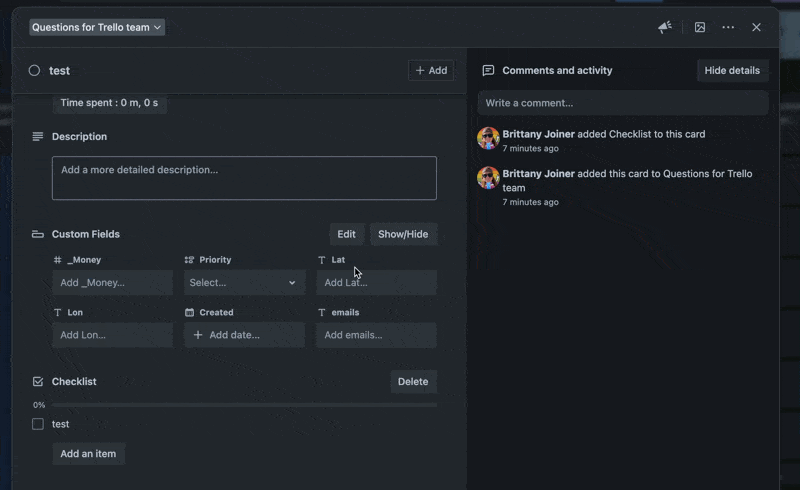Viewport: 800px width, 490px height.
Task: Click the test checklist item text
Action: (x=60, y=424)
